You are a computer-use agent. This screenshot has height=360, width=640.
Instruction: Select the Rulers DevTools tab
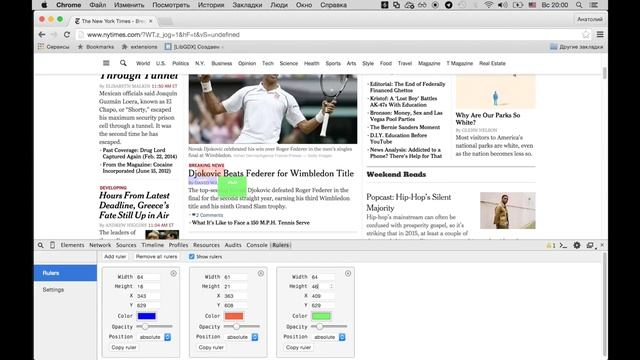[x=280, y=245]
